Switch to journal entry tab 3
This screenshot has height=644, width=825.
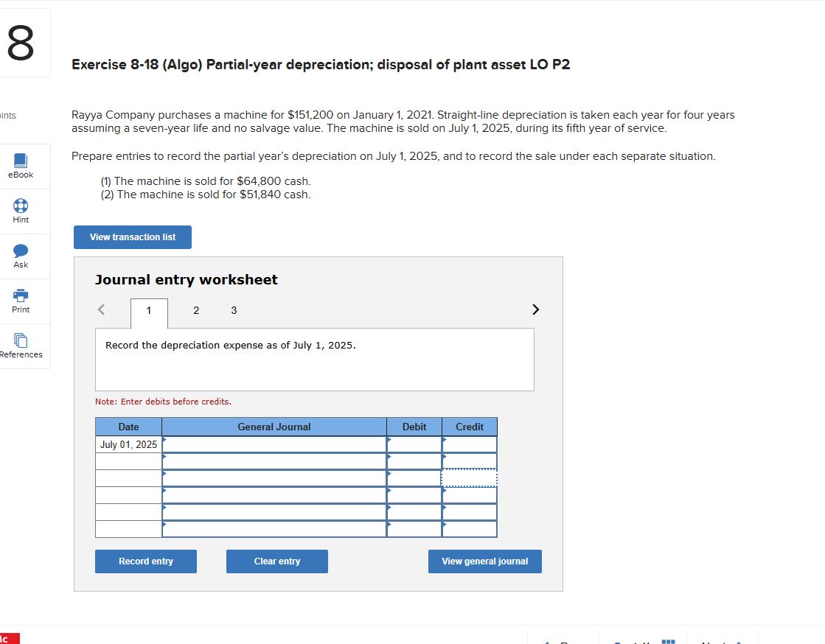click(x=234, y=310)
